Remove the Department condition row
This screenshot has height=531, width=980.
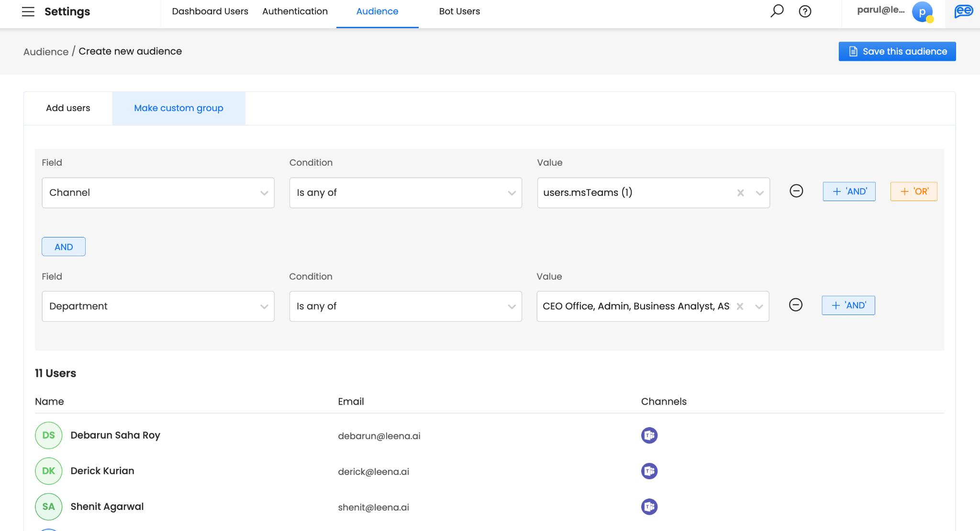[795, 305]
